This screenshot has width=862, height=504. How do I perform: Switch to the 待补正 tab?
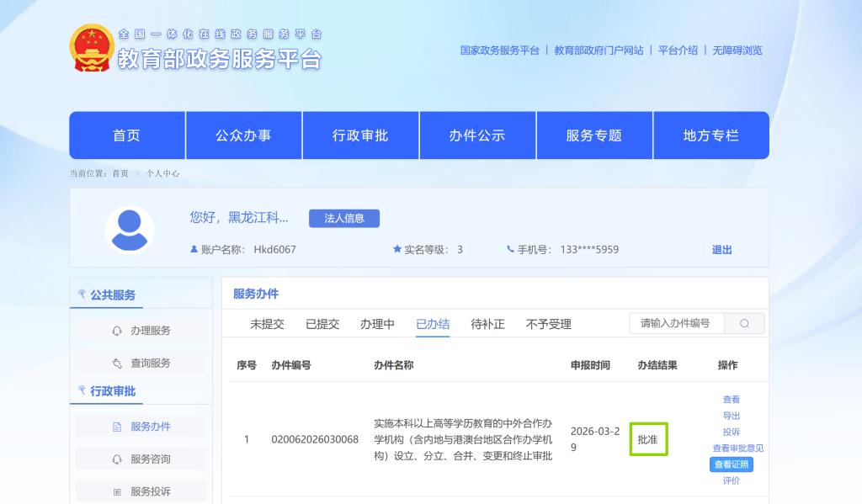[x=487, y=324]
